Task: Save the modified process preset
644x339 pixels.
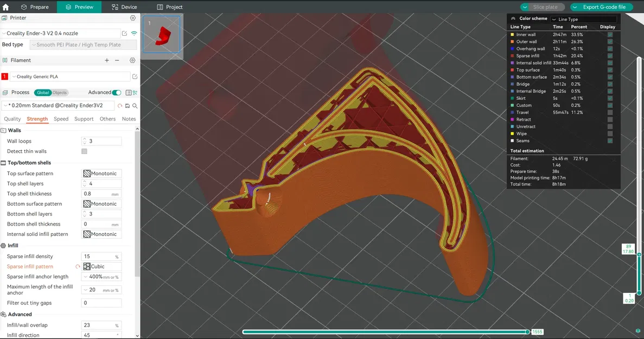Action: (x=127, y=106)
